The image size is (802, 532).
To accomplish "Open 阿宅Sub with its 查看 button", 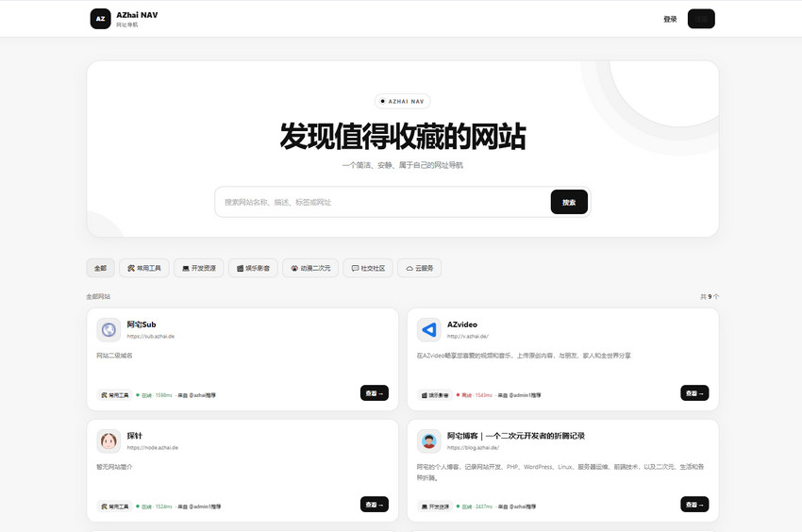I will pos(375,392).
